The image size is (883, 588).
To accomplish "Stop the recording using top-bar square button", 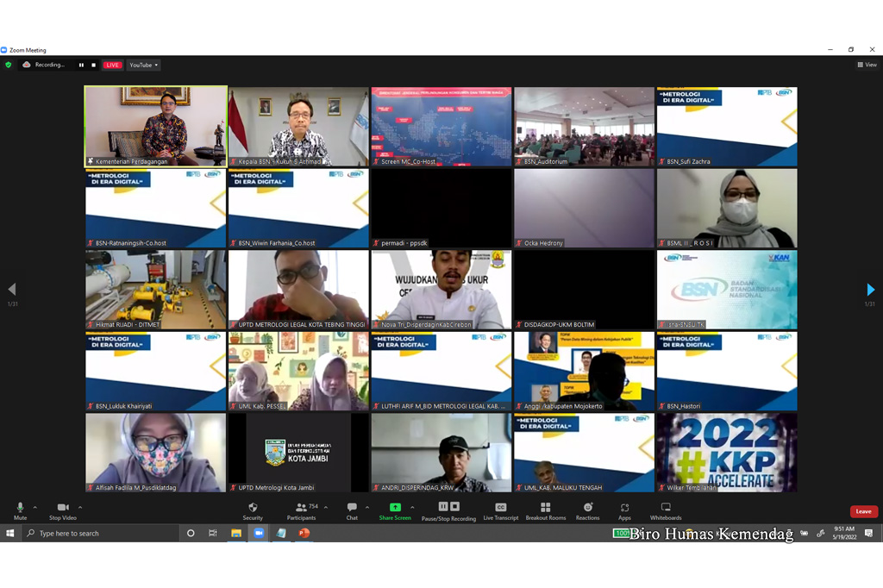I will click(x=93, y=65).
